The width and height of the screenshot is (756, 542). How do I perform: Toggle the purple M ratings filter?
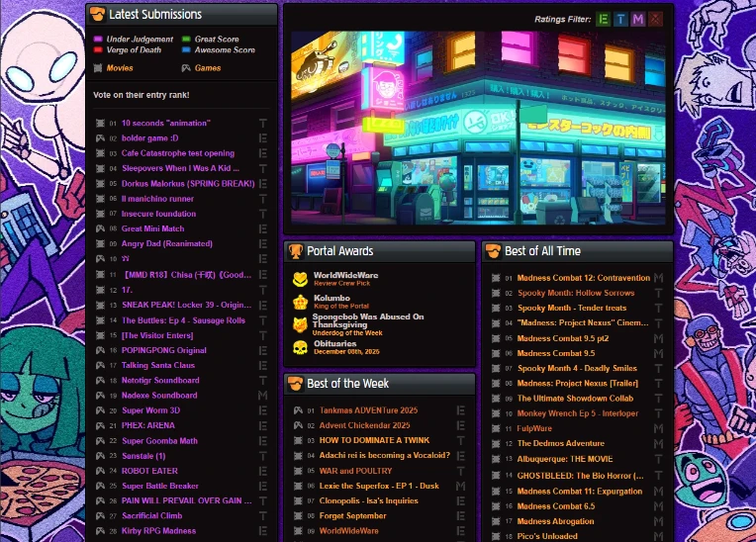(638, 19)
